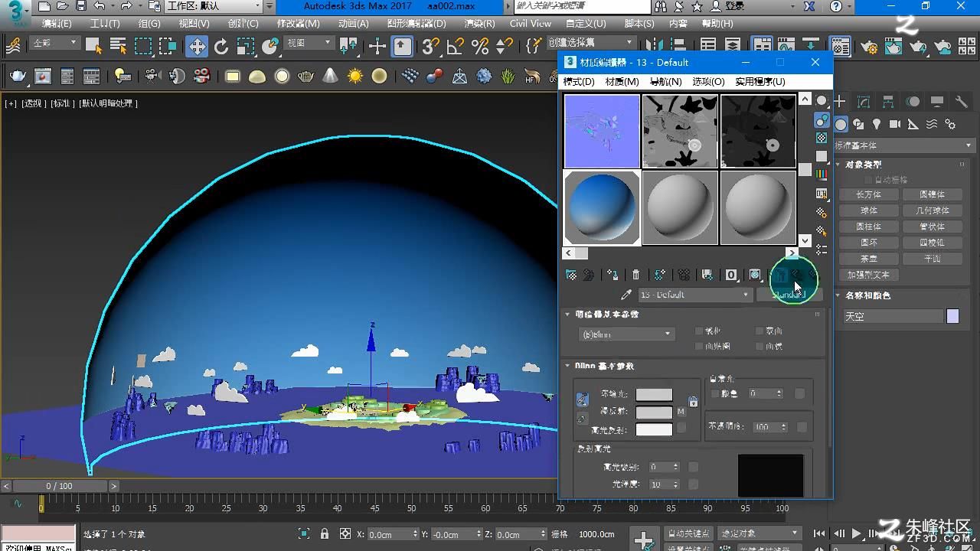The height and width of the screenshot is (551, 980).
Task: Click the cone primitive toolbar icon
Action: pyautogui.click(x=330, y=76)
